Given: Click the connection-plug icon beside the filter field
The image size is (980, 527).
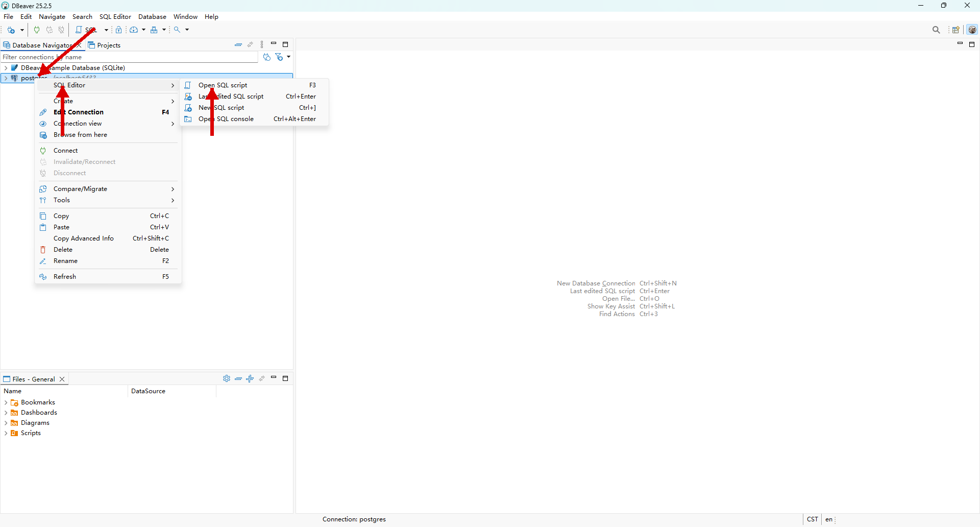Looking at the screenshot, I should click(x=266, y=57).
